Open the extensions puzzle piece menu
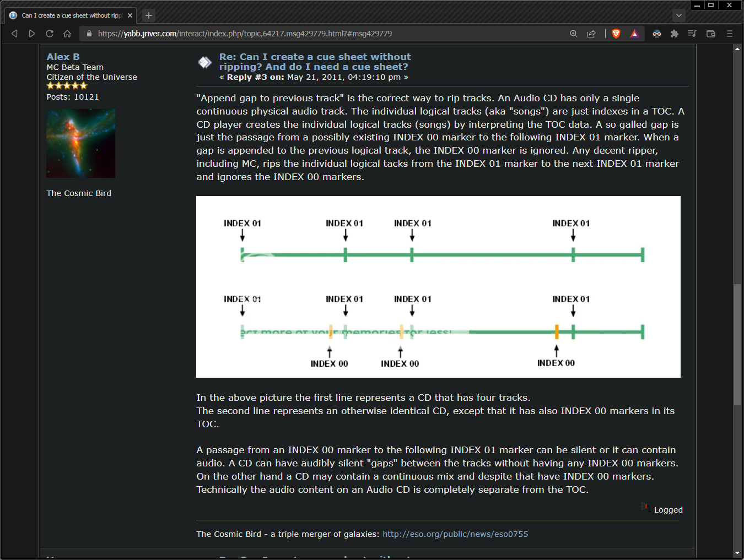744x560 pixels. (674, 34)
